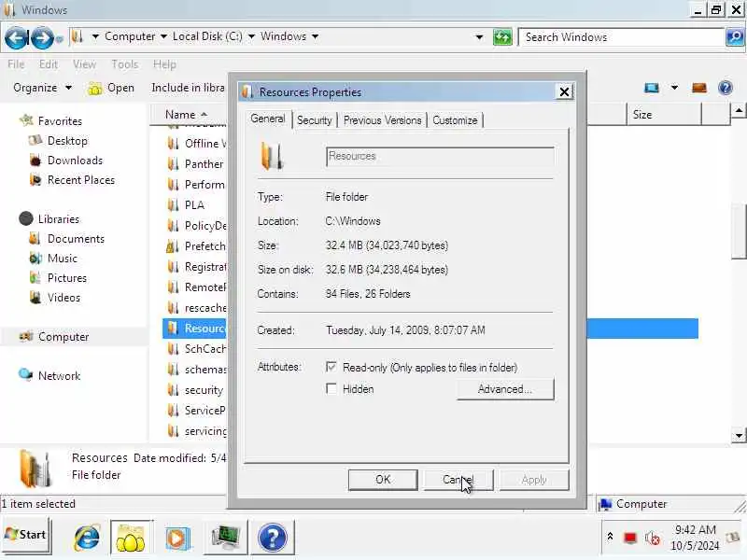
Task: Open recent pages dropdown near Forward button
Action: pos(59,39)
